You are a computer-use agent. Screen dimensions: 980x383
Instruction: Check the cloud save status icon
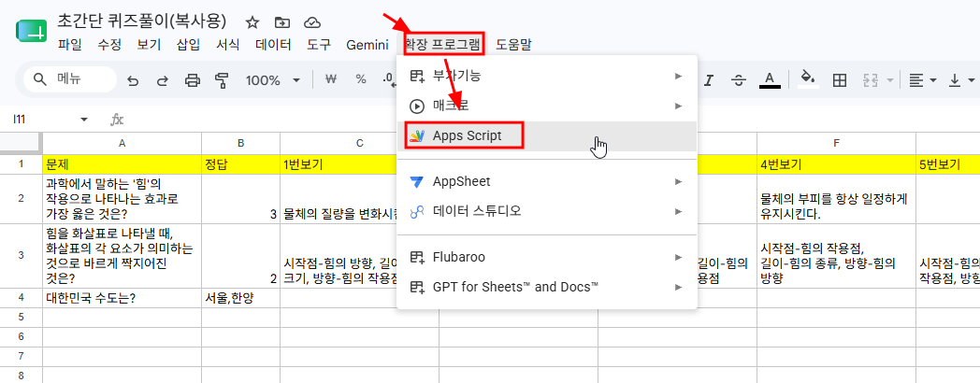(312, 22)
